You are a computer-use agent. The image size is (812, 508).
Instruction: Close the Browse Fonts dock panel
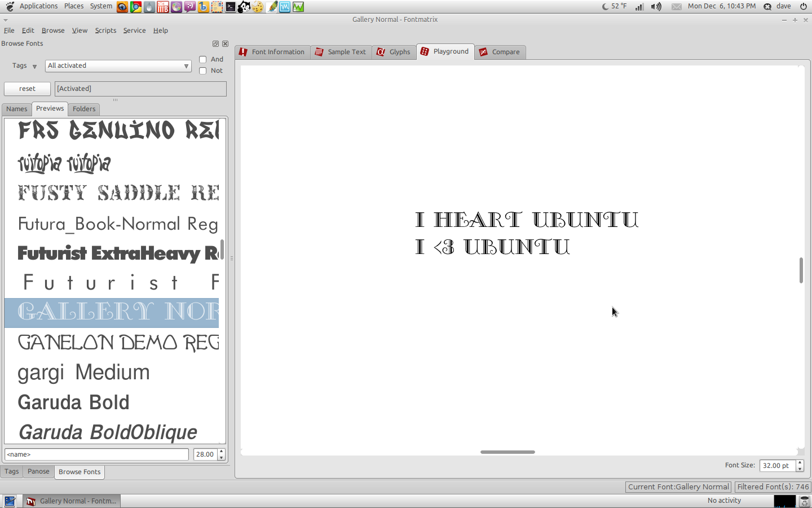tap(225, 43)
